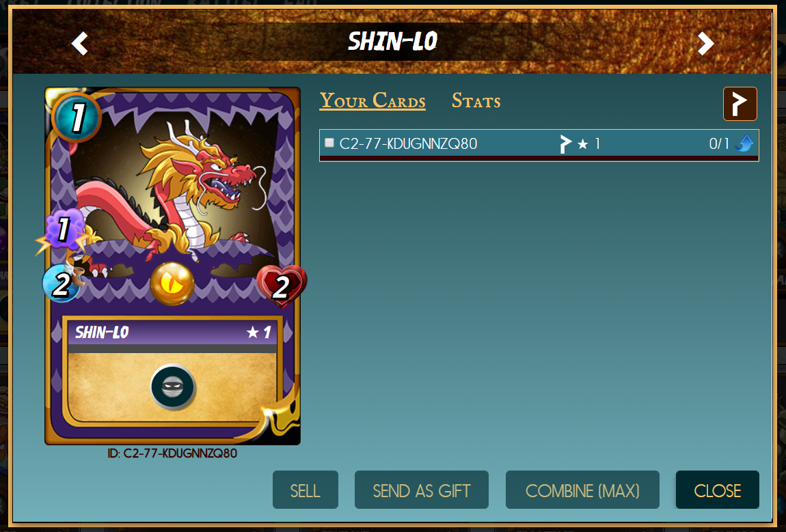Go to the previous card with left arrow
Image resolution: width=786 pixels, height=532 pixels.
point(80,44)
